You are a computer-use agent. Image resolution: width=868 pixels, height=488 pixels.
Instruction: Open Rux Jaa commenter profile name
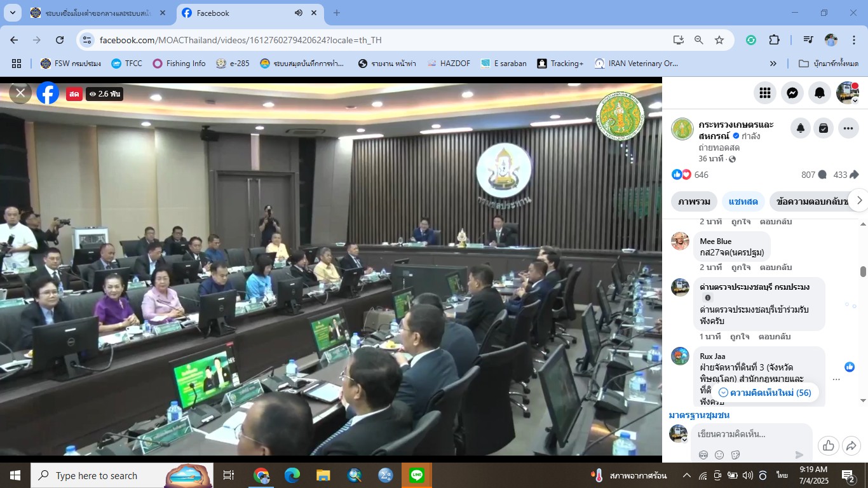712,356
